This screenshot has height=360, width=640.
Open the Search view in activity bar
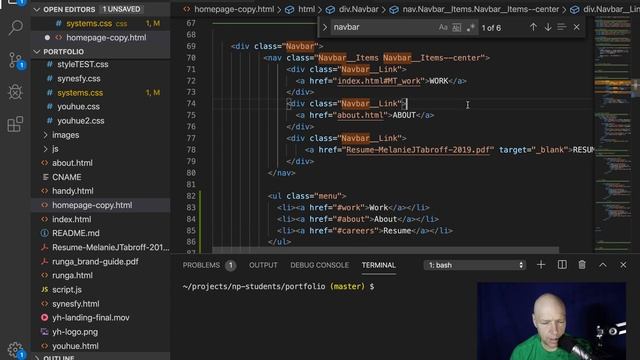pos(16,27)
